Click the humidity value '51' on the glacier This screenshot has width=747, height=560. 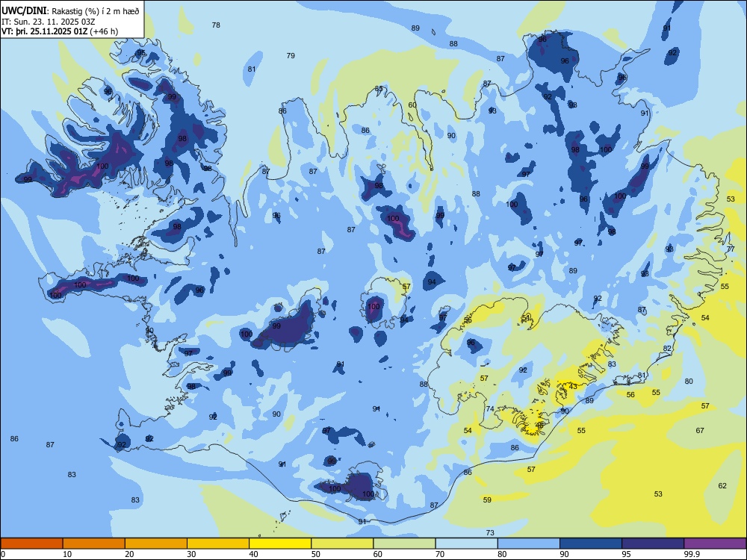[525, 317]
